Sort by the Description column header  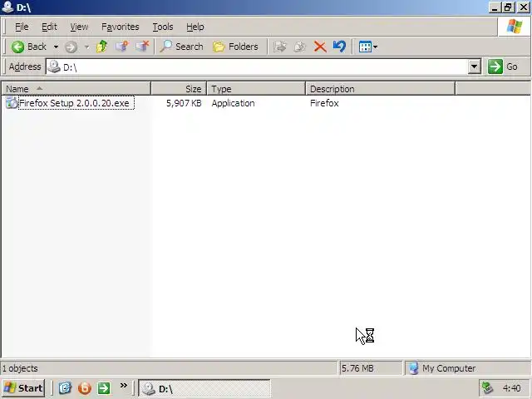click(380, 89)
